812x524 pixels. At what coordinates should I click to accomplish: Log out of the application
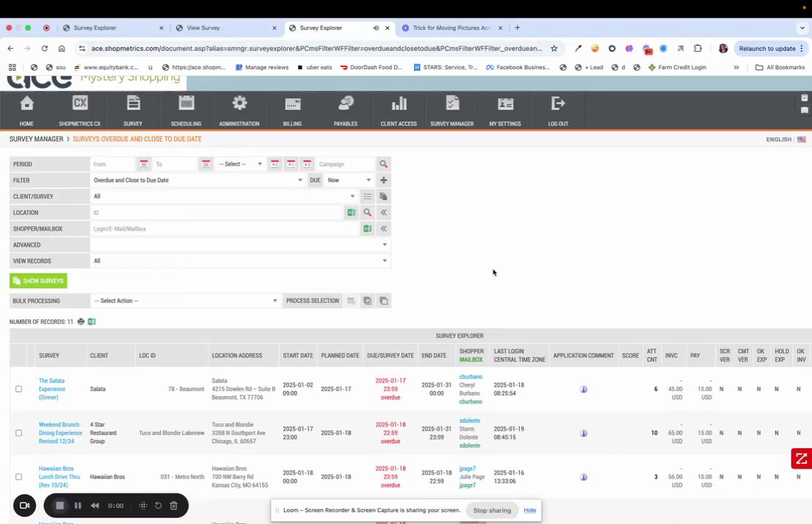click(x=558, y=110)
